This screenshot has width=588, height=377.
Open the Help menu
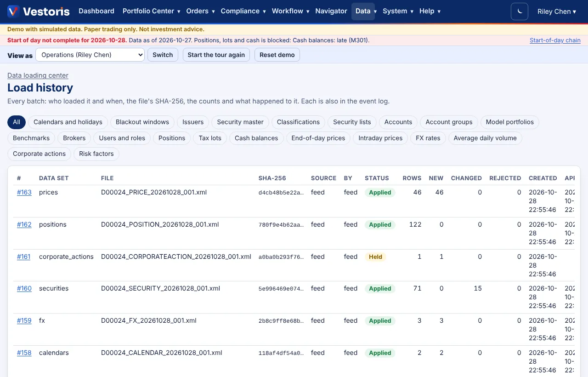(430, 11)
